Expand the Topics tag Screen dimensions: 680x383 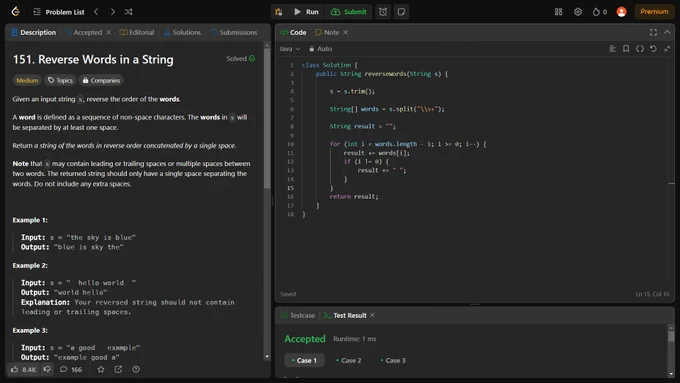60,80
